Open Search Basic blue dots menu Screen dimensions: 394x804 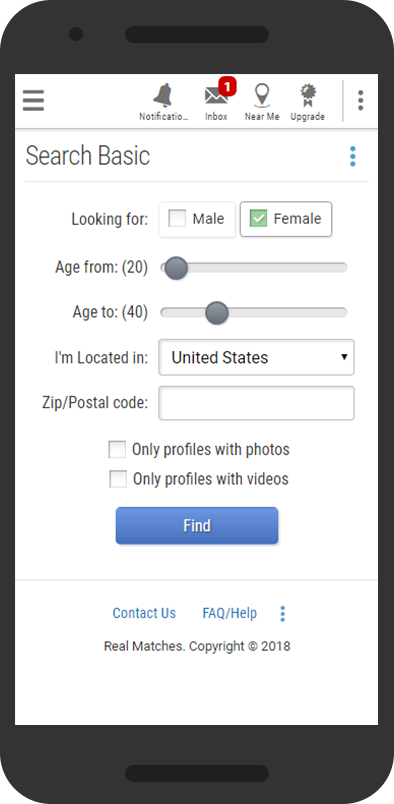coord(352,156)
